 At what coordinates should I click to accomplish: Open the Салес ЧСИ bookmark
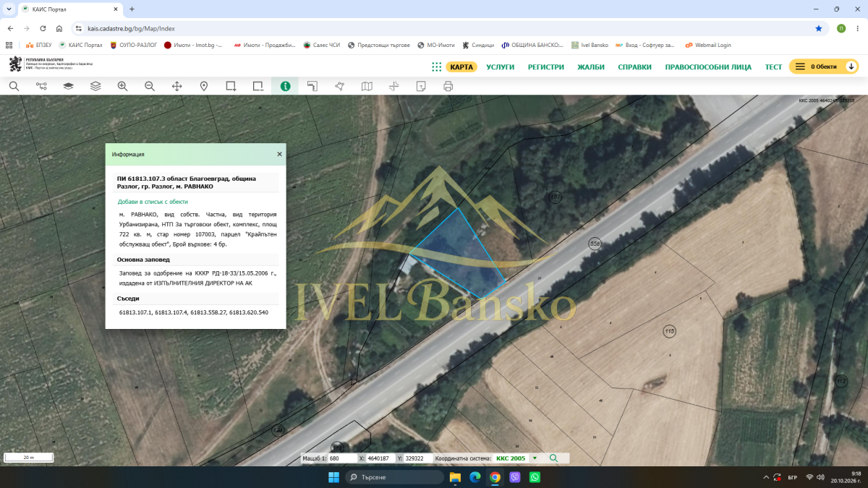click(322, 45)
